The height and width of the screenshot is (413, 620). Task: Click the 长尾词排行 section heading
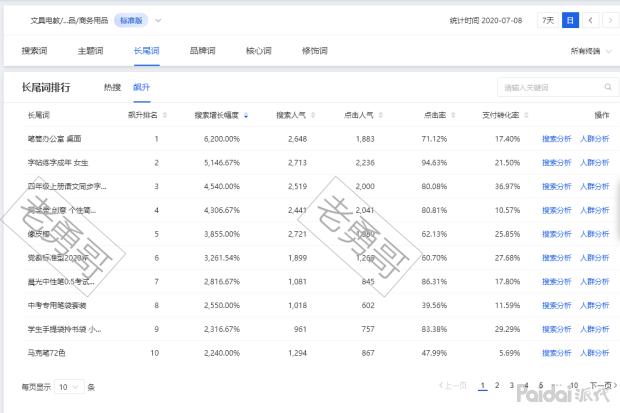tap(46, 87)
